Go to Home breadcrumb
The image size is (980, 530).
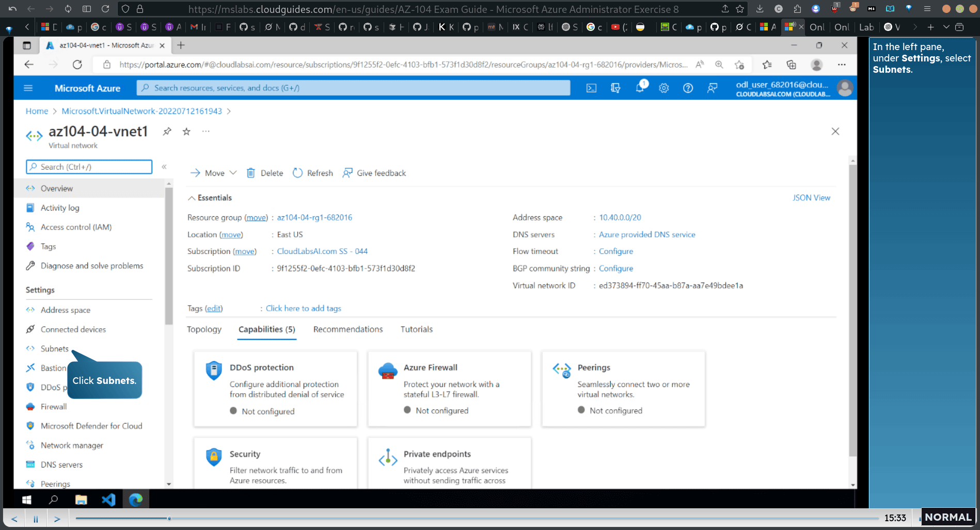(x=37, y=111)
